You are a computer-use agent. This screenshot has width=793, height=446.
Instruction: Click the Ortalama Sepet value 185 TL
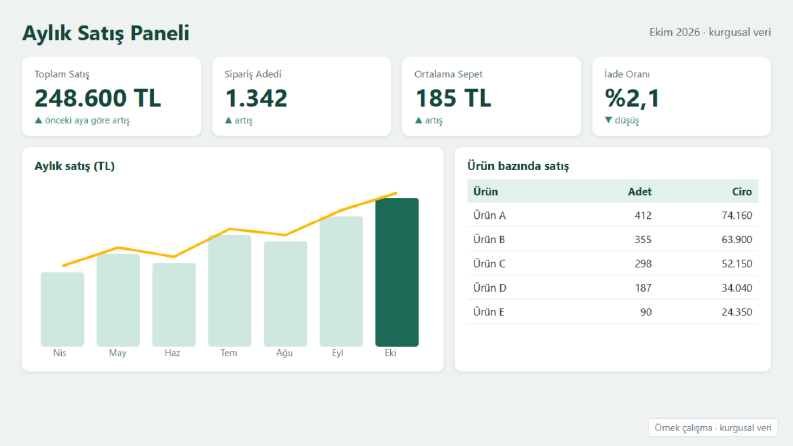coord(453,98)
